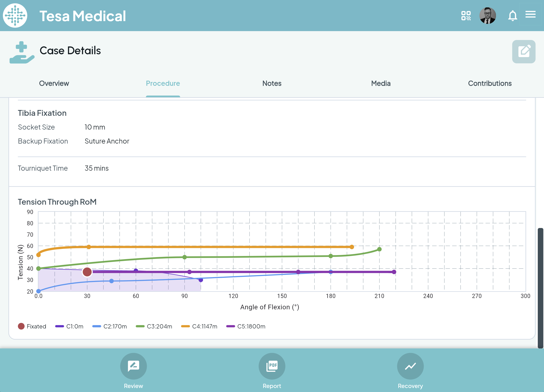Screen dimensions: 544x392
Task: Toggle the Fixated legend entry
Action: click(32, 326)
